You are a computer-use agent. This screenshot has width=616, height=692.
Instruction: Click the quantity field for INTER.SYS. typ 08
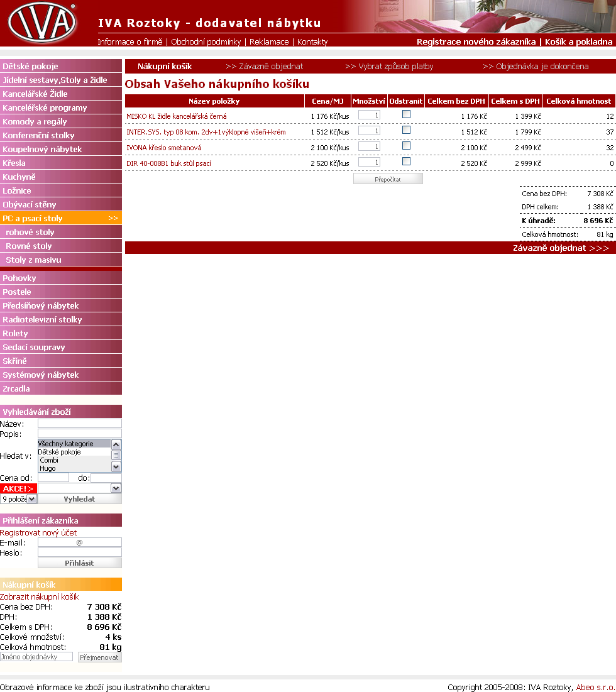click(x=369, y=131)
